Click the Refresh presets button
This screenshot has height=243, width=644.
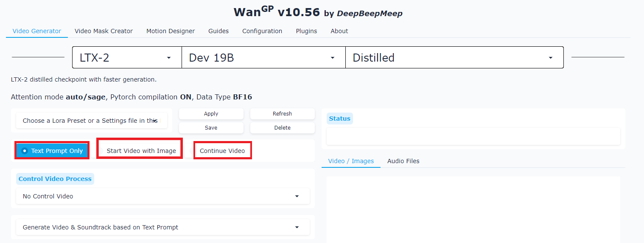[283, 114]
